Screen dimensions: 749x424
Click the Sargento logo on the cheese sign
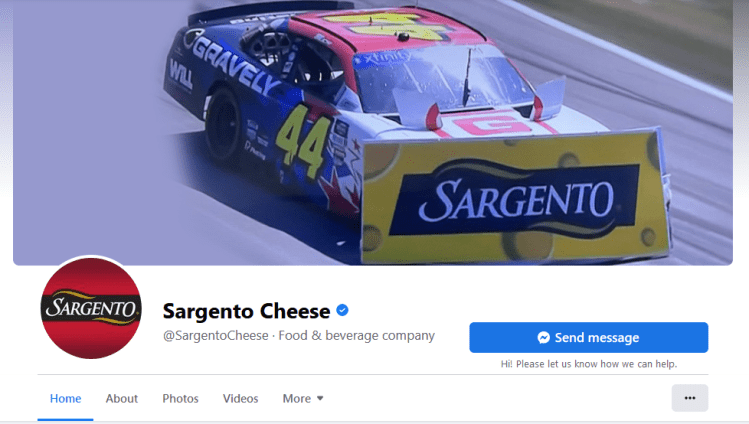[516, 199]
